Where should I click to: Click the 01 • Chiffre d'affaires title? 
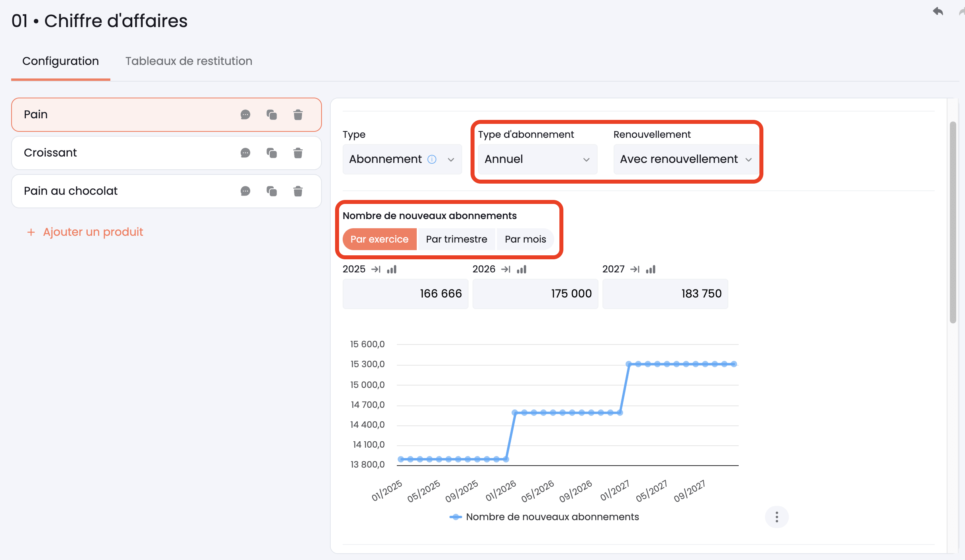click(x=100, y=21)
